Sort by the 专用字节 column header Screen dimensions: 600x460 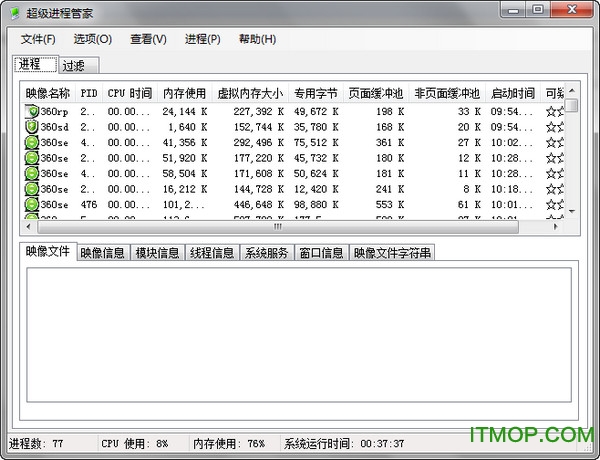(316, 93)
